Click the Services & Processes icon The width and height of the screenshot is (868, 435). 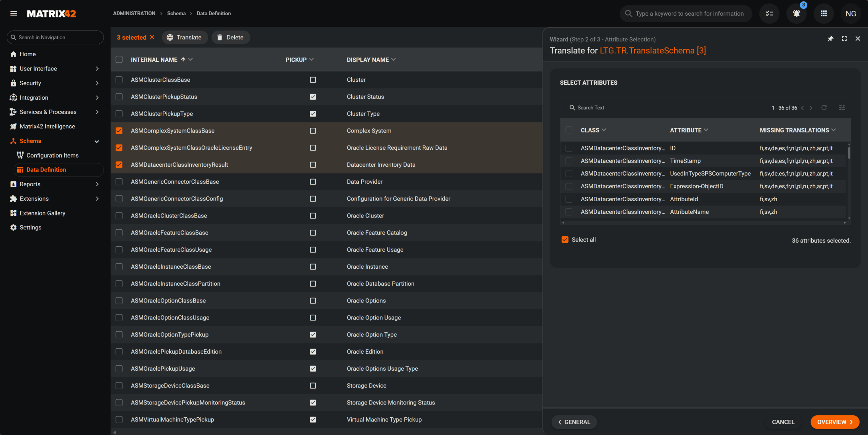coord(13,112)
